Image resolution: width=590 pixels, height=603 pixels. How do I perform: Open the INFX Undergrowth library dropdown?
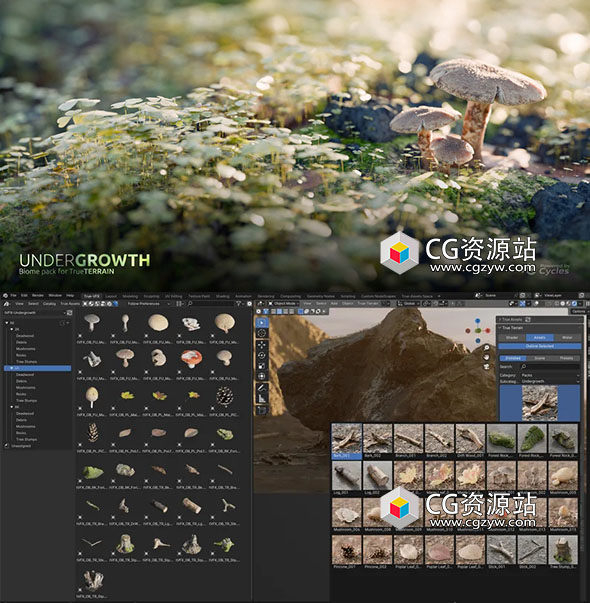(x=35, y=313)
